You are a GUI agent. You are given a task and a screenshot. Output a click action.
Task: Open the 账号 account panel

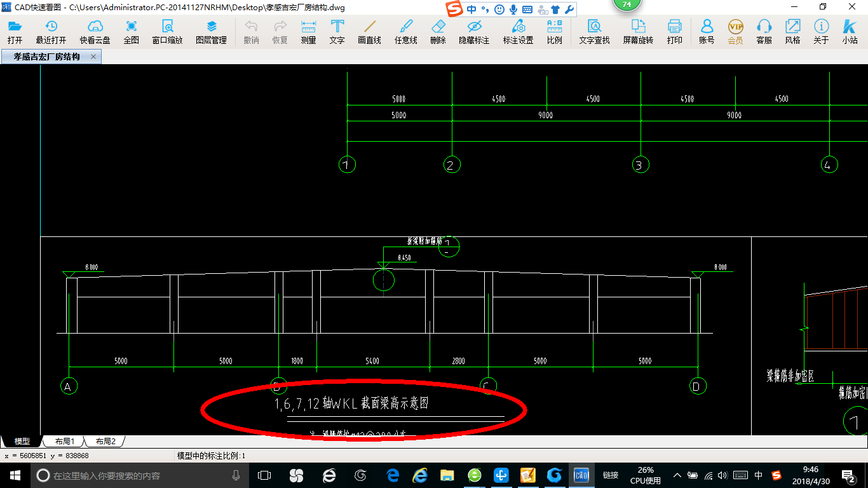pyautogui.click(x=707, y=32)
